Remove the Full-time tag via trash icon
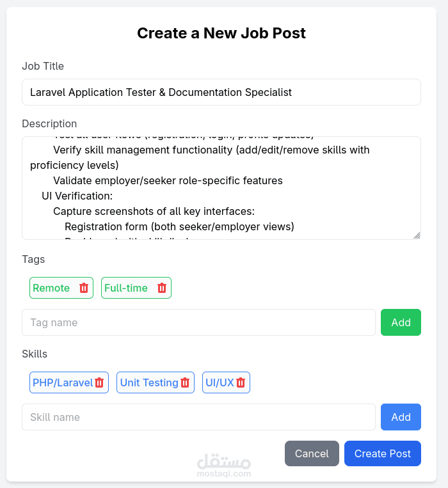The image size is (448, 488). coord(162,288)
